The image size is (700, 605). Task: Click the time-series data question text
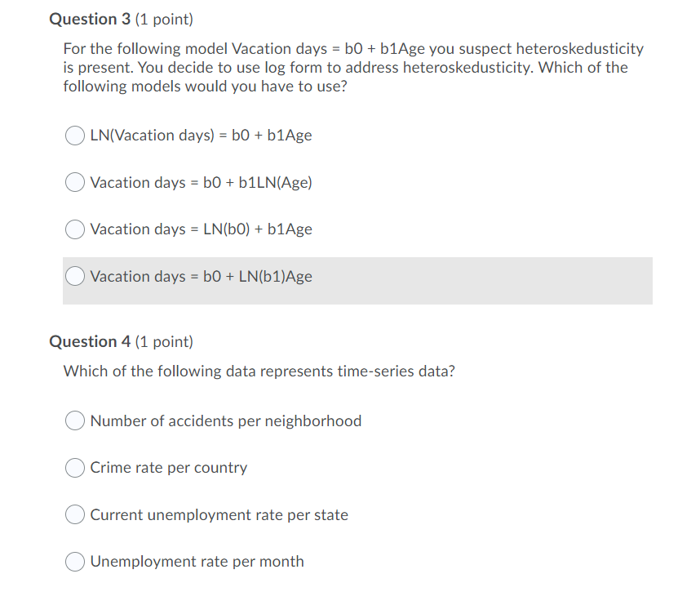(x=259, y=371)
